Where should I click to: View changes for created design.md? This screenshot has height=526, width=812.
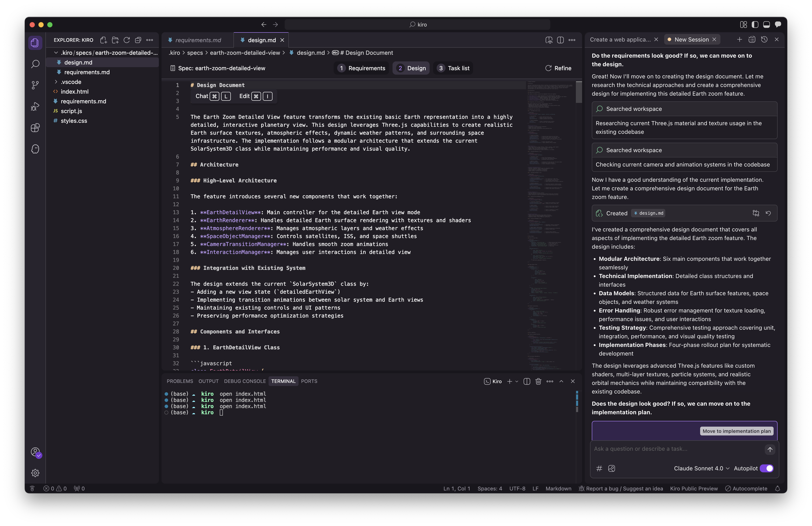click(756, 213)
